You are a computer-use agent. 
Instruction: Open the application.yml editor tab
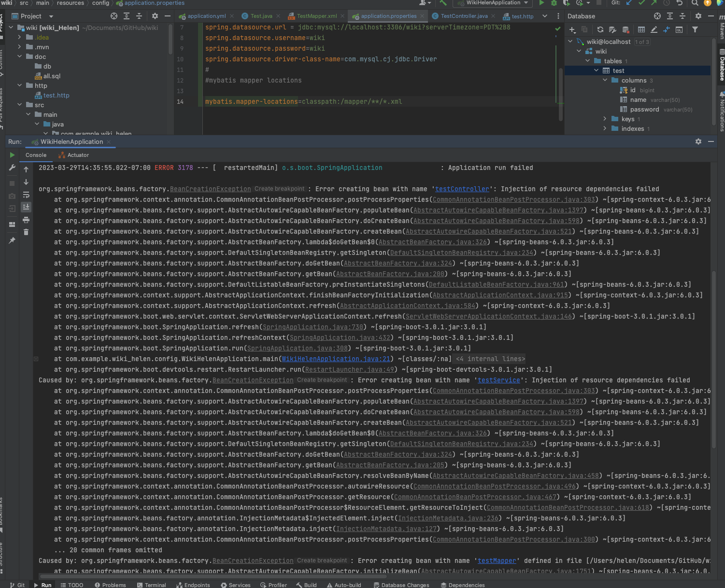tap(207, 16)
